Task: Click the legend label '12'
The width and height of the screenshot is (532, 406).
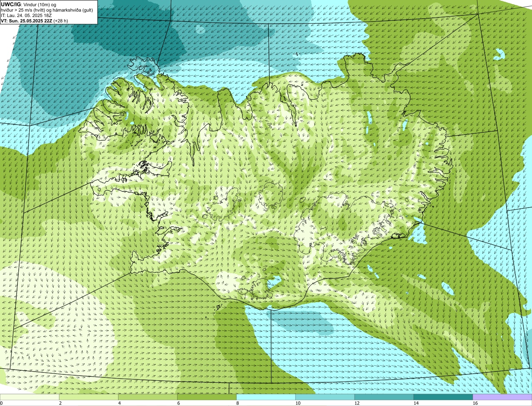Action: [x=357, y=403]
